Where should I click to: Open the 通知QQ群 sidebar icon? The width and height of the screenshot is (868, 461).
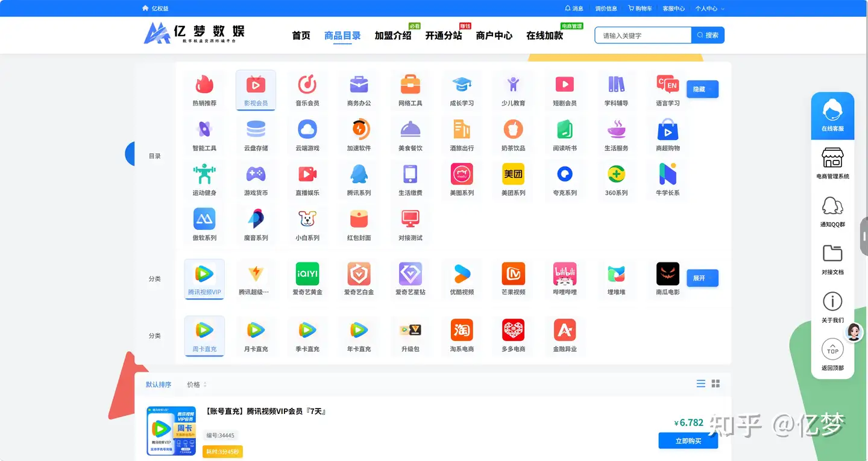832,206
